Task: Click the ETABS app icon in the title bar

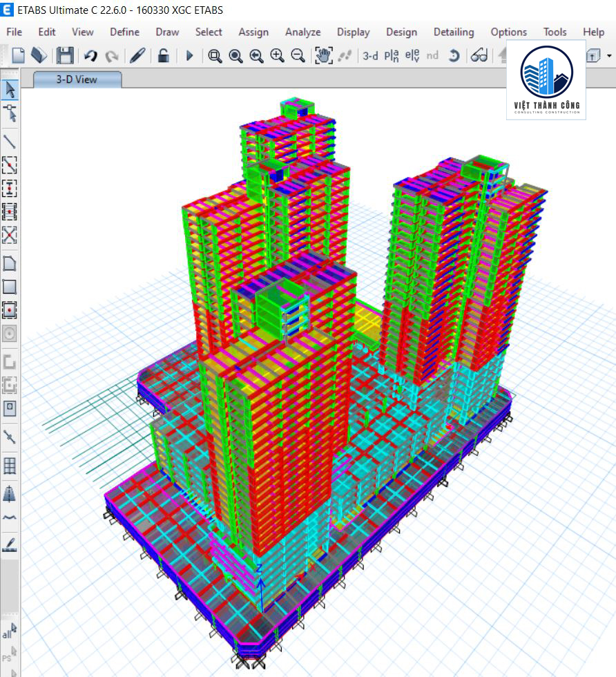Action: (7, 10)
